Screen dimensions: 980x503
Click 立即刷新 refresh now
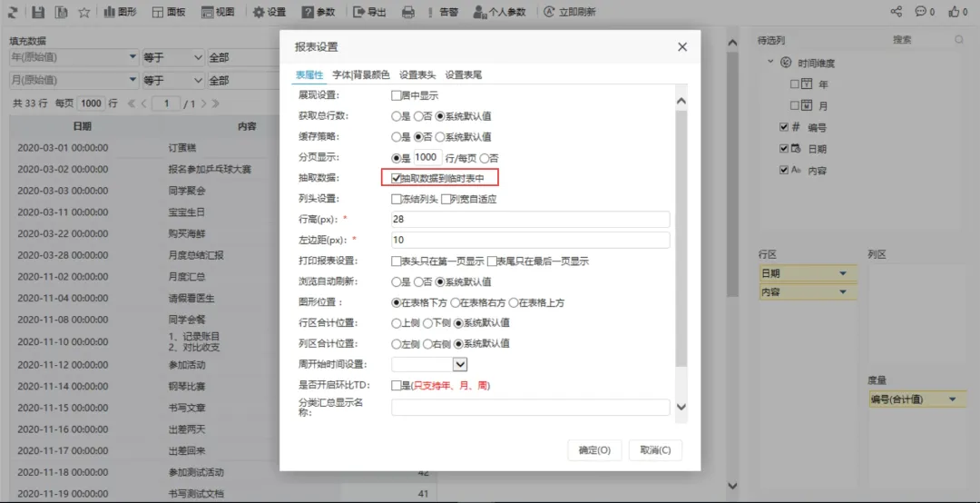(569, 11)
